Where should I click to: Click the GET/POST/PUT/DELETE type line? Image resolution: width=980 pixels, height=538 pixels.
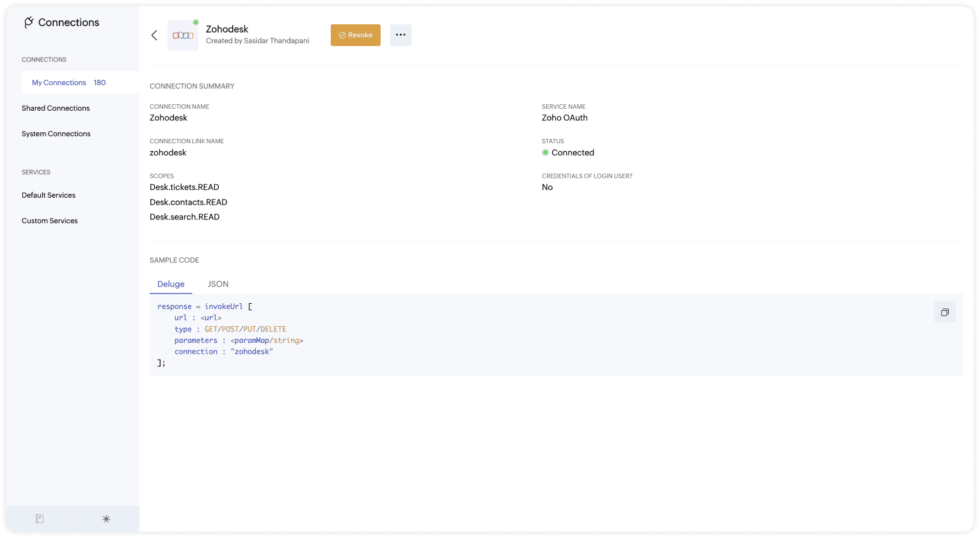230,329
